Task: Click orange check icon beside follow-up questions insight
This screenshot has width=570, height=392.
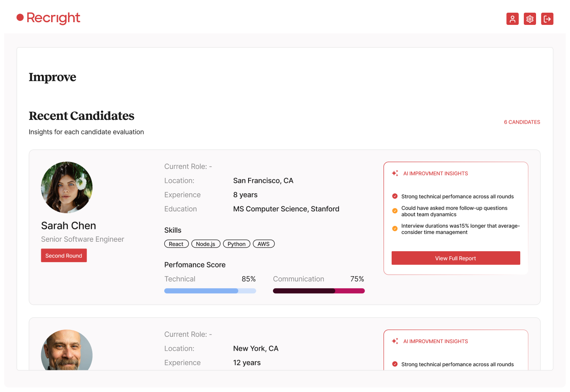Action: pyautogui.click(x=395, y=211)
